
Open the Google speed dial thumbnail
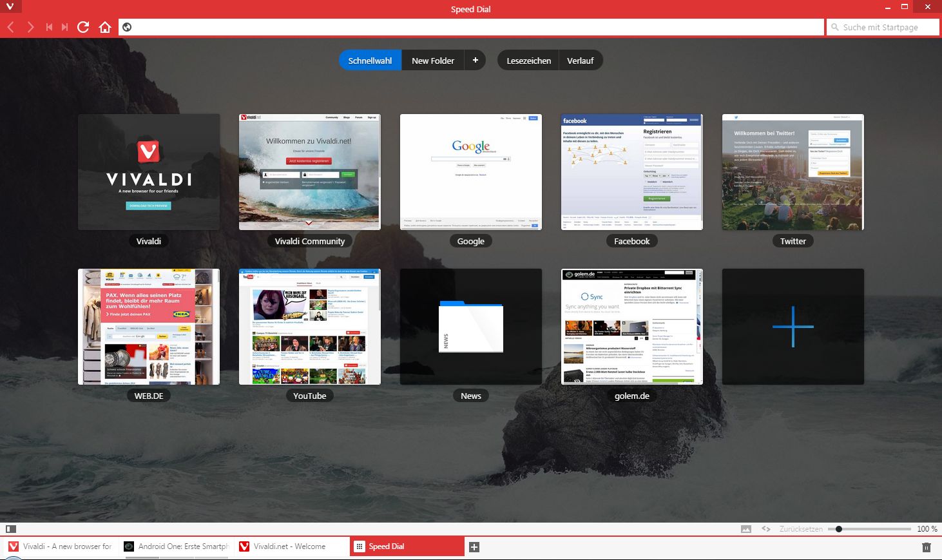click(470, 172)
